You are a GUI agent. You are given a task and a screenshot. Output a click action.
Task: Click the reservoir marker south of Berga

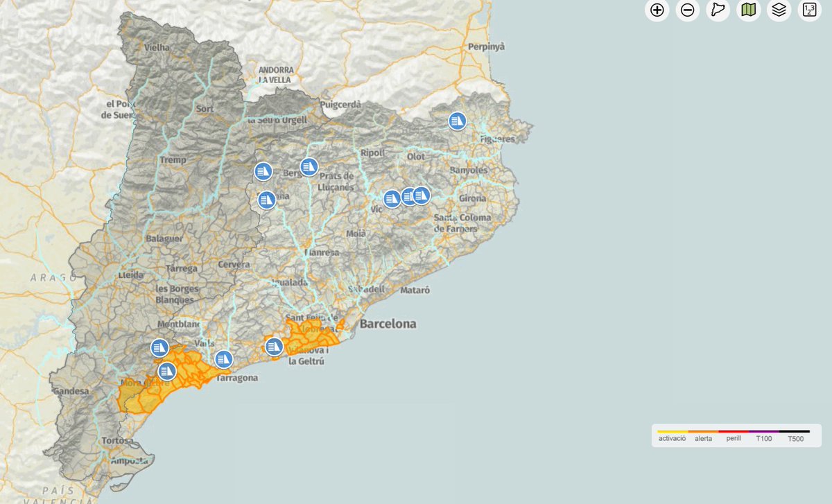coord(267,200)
